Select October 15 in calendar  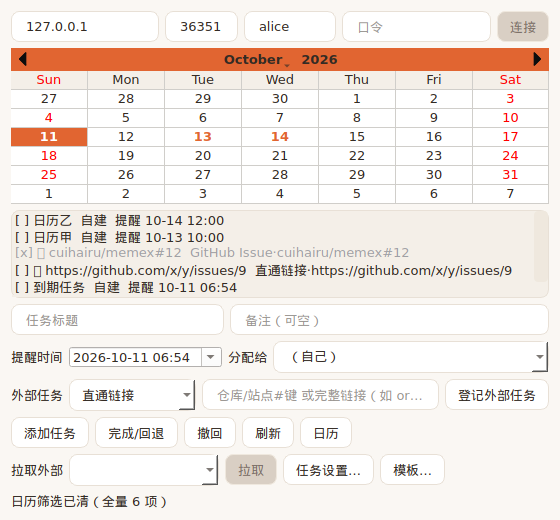[357, 137]
